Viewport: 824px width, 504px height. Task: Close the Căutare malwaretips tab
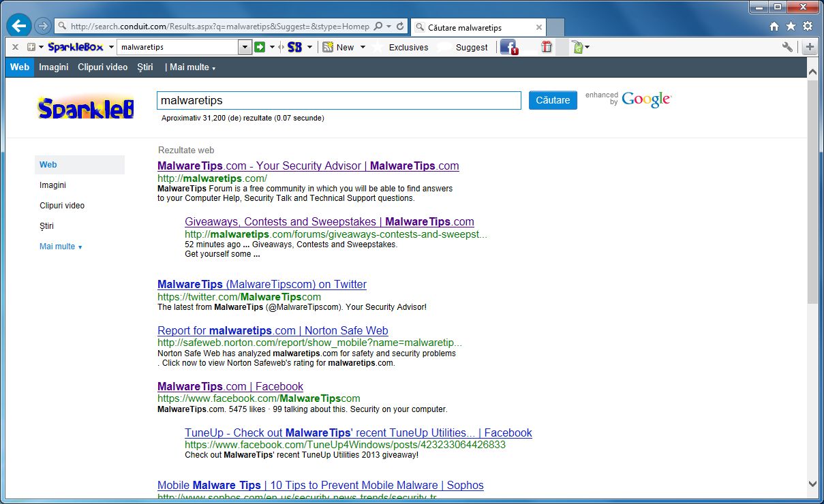[x=539, y=27]
